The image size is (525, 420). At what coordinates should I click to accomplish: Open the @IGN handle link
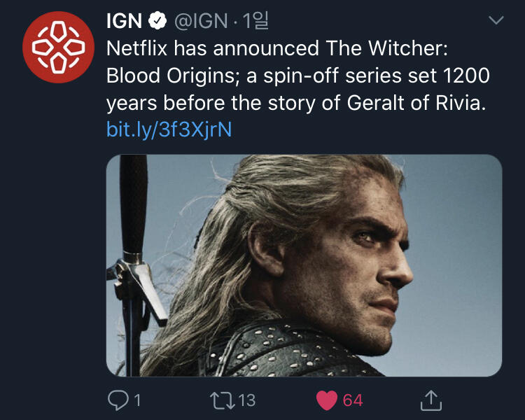point(199,22)
